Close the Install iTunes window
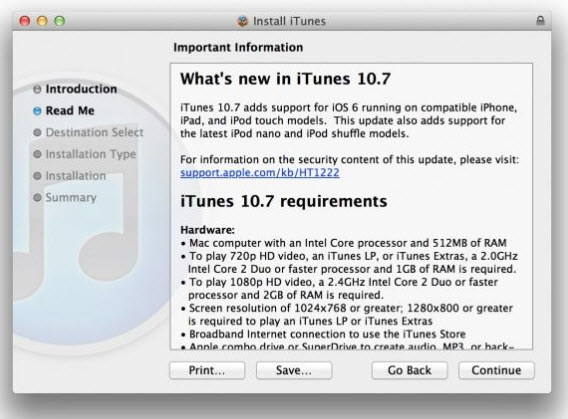The image size is (568, 419). click(25, 21)
